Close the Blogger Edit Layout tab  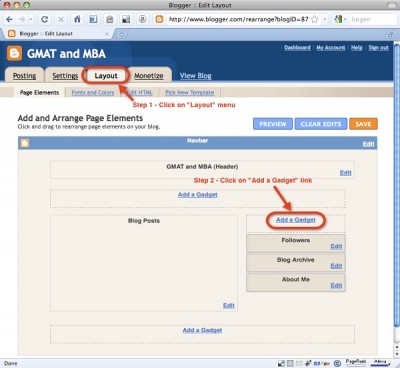[x=107, y=34]
